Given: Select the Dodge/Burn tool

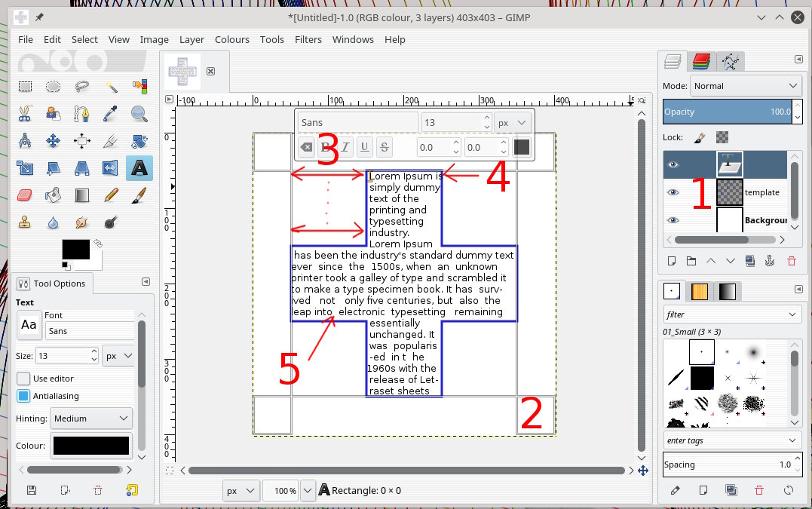Looking at the screenshot, I should point(110,222).
